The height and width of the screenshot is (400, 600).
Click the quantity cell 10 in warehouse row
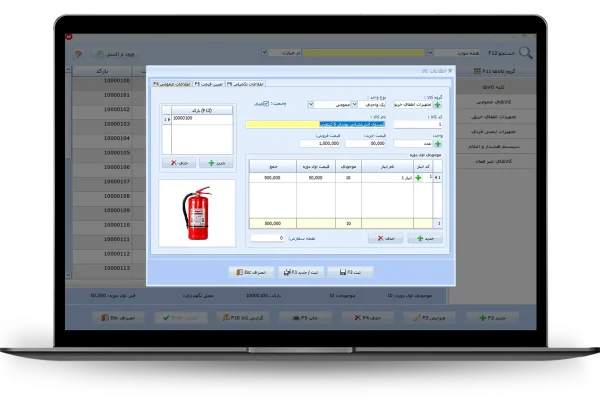[348, 178]
